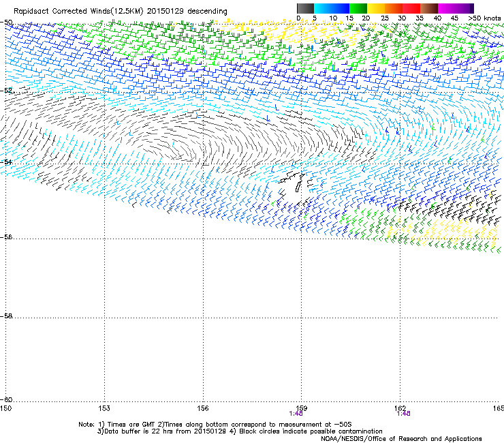
Task: Click the Rapidscat Corrected Winds title text
Action: 121,12
